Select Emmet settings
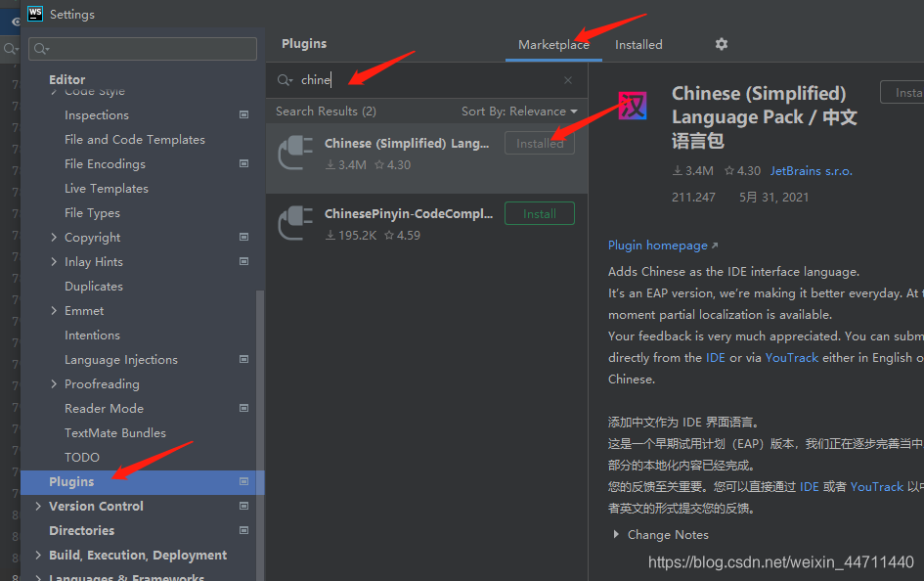The image size is (924, 581). 84,310
